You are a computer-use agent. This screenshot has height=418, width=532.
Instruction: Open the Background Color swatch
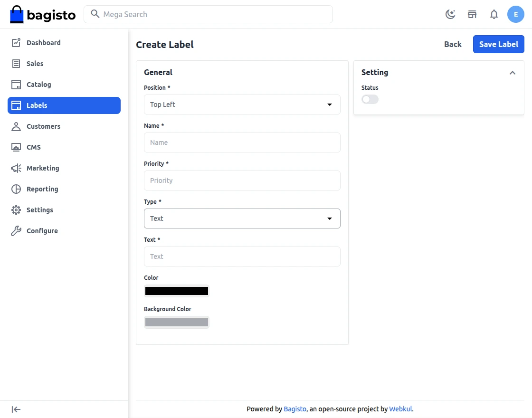point(176,322)
